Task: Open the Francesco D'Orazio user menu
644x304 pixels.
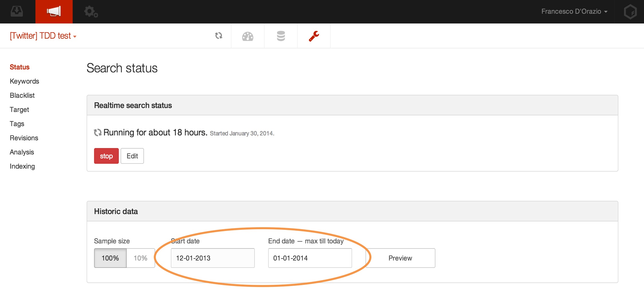Action: pyautogui.click(x=574, y=11)
